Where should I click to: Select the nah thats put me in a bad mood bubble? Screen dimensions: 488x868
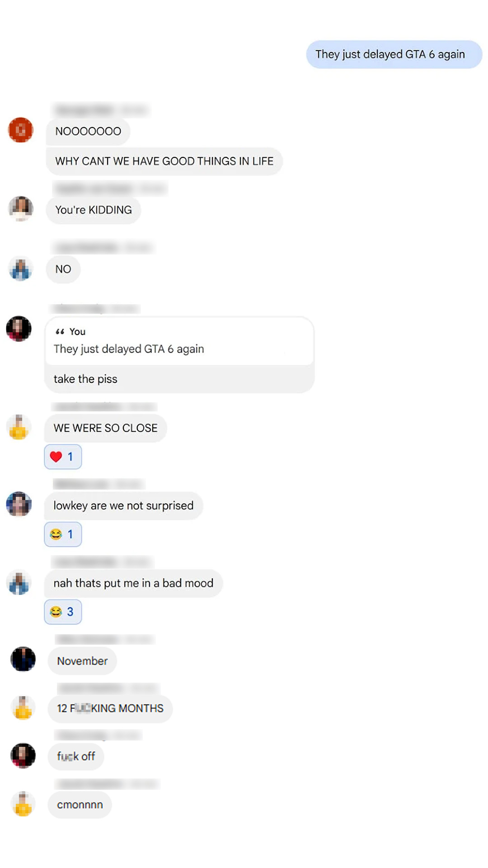pyautogui.click(x=133, y=583)
